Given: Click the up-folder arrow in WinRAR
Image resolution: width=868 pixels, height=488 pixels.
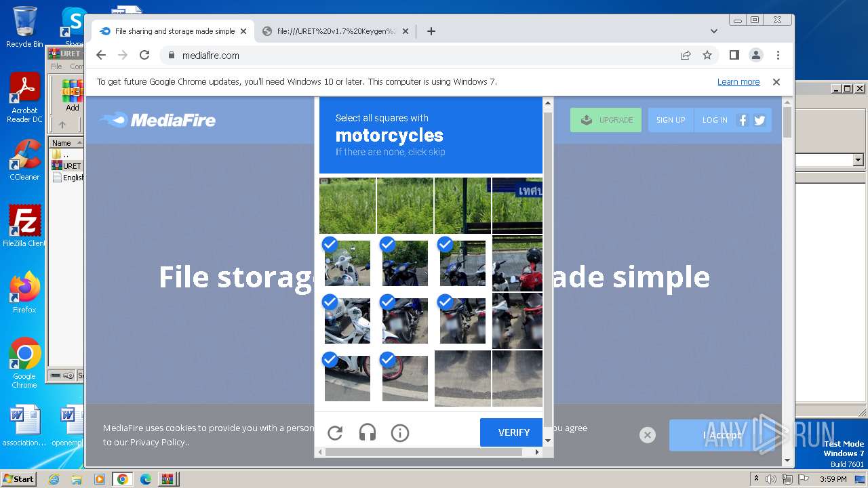Looking at the screenshot, I should coord(62,125).
